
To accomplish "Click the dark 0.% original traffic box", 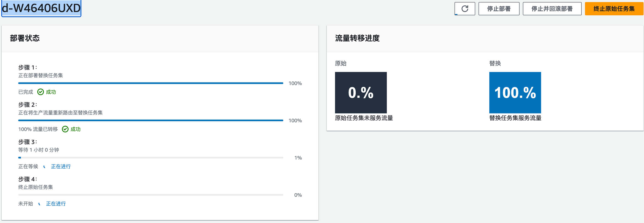I will pyautogui.click(x=361, y=92).
